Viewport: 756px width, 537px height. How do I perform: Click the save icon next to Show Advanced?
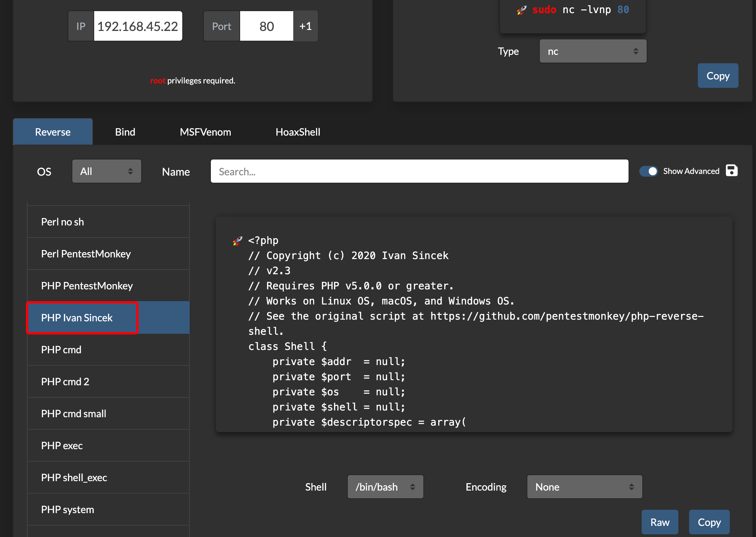(731, 171)
